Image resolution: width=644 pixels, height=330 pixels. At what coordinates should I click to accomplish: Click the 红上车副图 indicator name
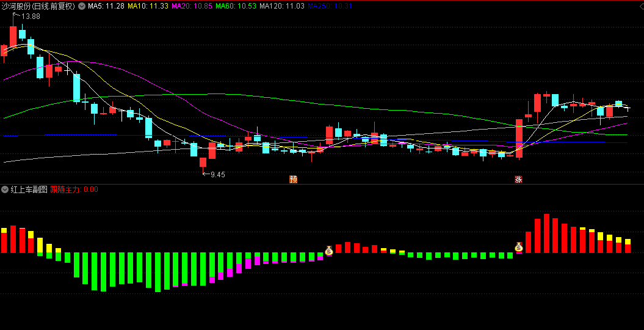click(x=29, y=189)
